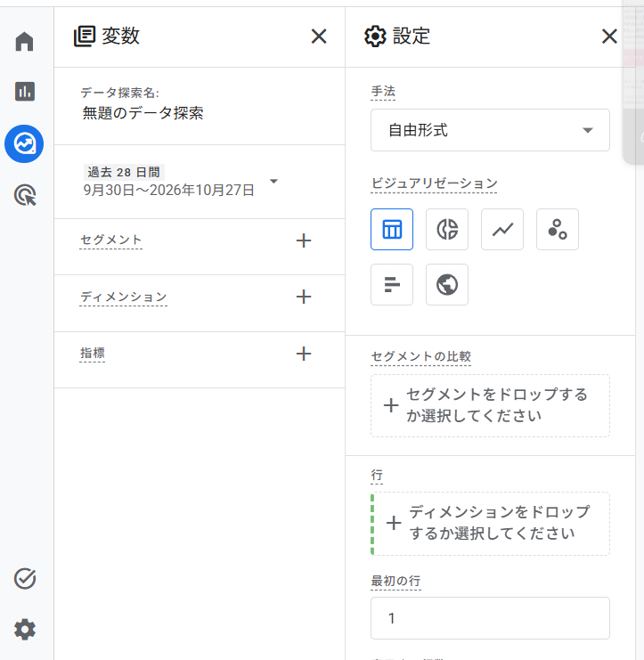
Task: Open Reports bar chart icon
Action: coord(24,92)
